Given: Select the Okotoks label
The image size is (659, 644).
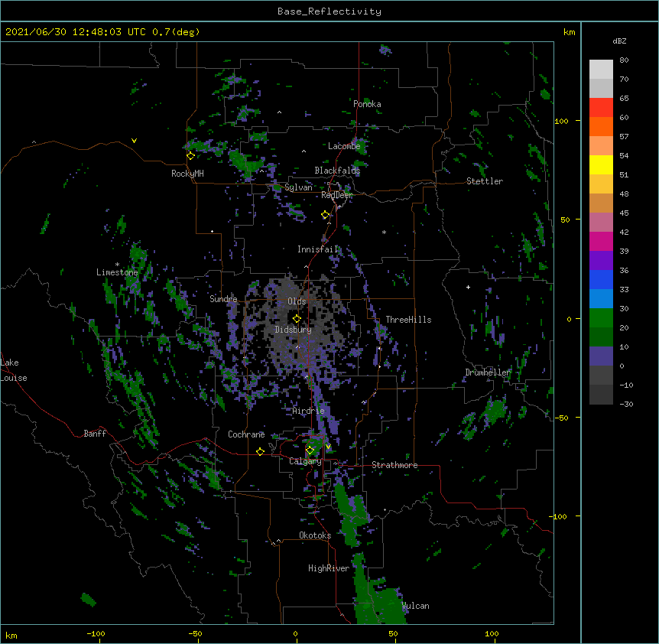Looking at the screenshot, I should coord(315,535).
